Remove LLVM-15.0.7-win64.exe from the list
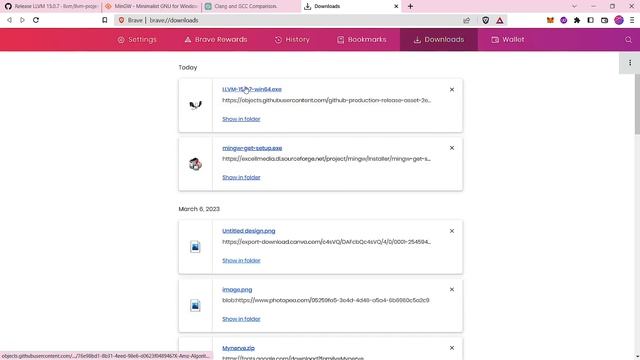The image size is (640, 360). pos(452,89)
